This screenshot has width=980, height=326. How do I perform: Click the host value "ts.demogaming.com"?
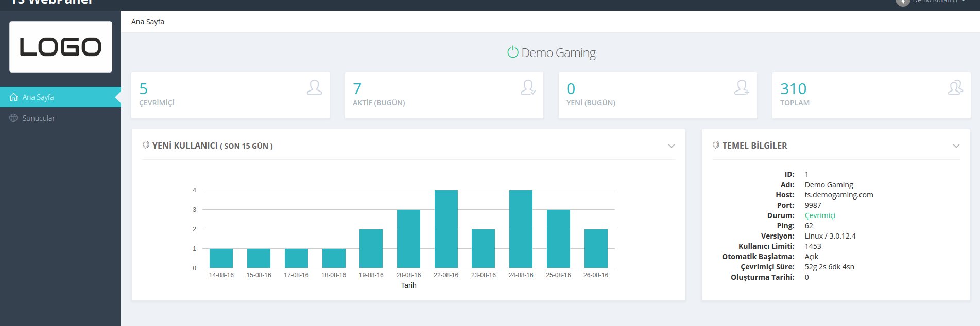coord(839,195)
